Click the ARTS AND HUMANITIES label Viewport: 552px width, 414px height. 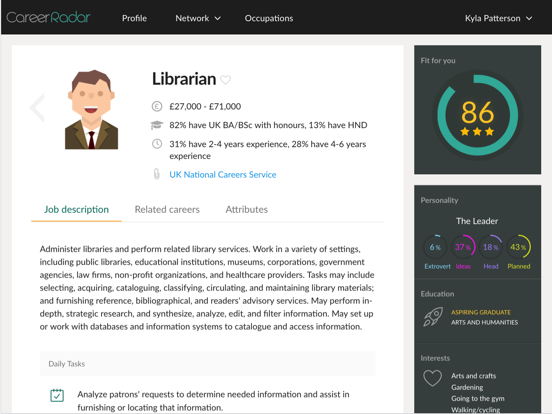(484, 322)
